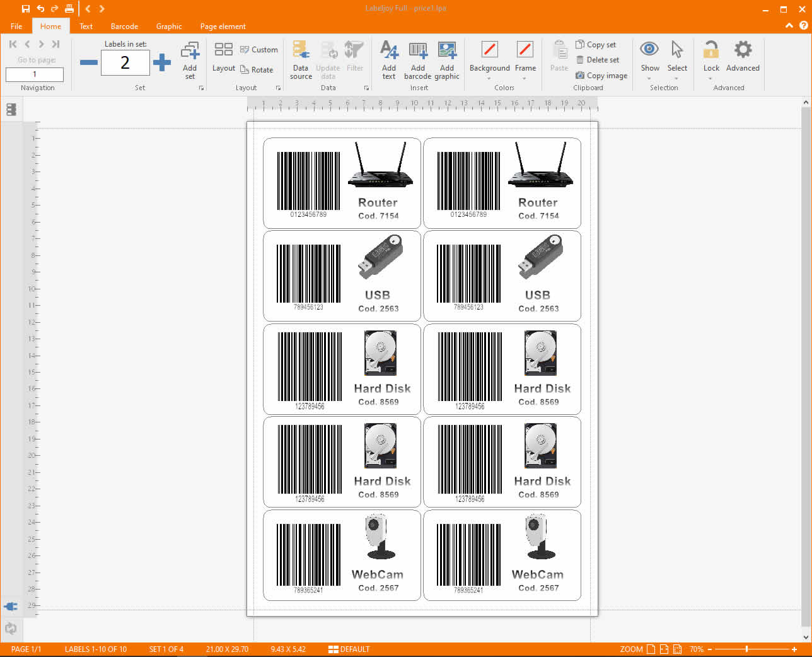Click the Print icon in quick access

69,9
